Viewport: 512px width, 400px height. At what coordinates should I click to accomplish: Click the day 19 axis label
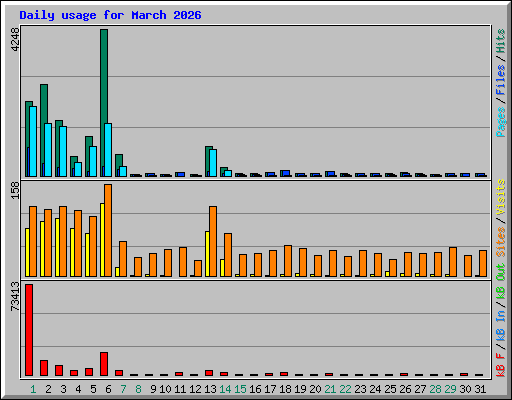coord(300,389)
